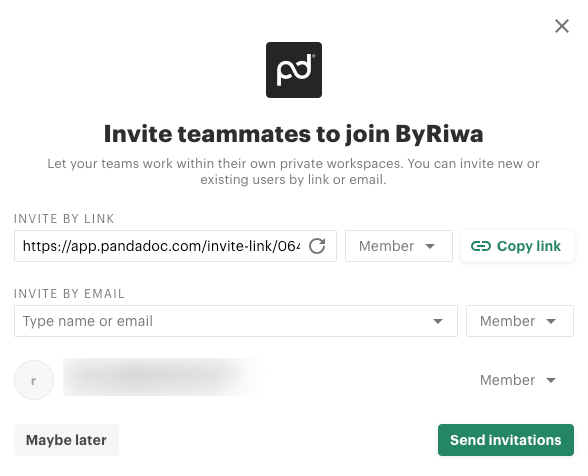
Task: Click the PandaDoc logo icon
Action: [x=294, y=70]
